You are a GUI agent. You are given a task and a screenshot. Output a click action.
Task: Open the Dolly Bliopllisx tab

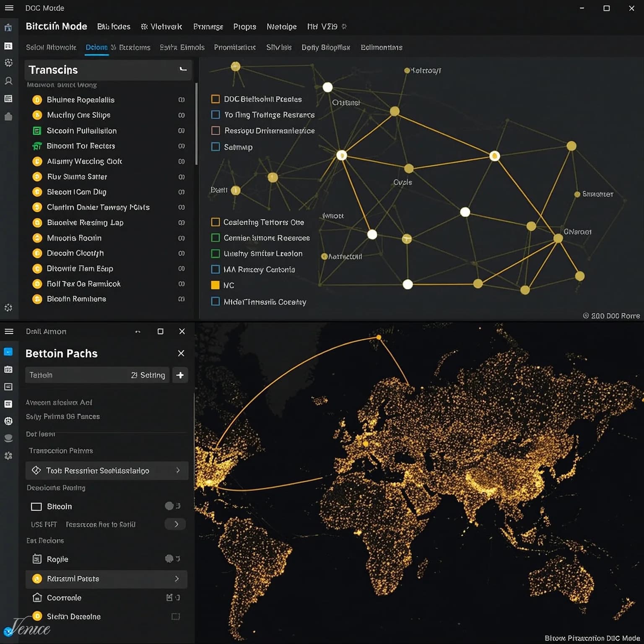click(x=326, y=47)
